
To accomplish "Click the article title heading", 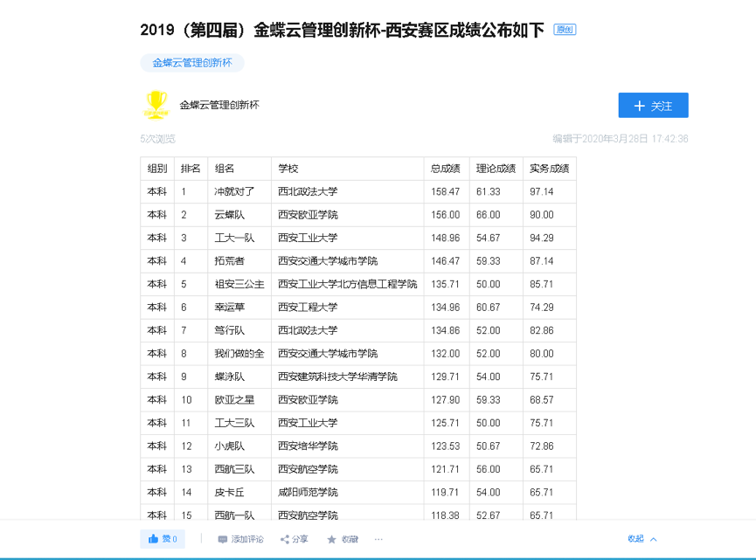I will [343, 30].
